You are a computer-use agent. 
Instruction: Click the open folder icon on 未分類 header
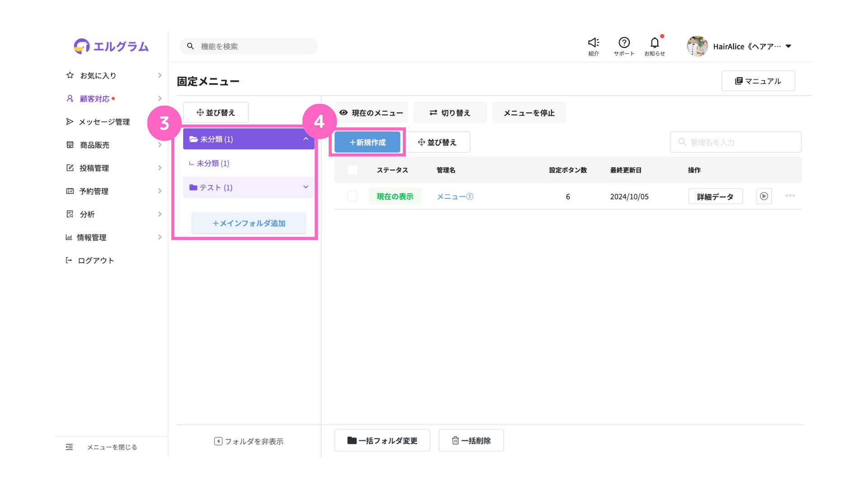click(193, 139)
